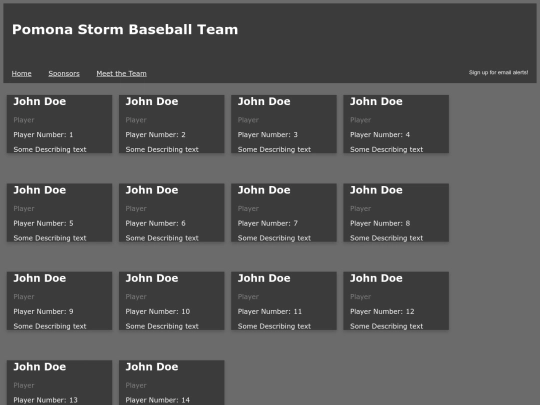Select the Player Number: 8 text
The width and height of the screenshot is (540, 405).
tap(380, 223)
